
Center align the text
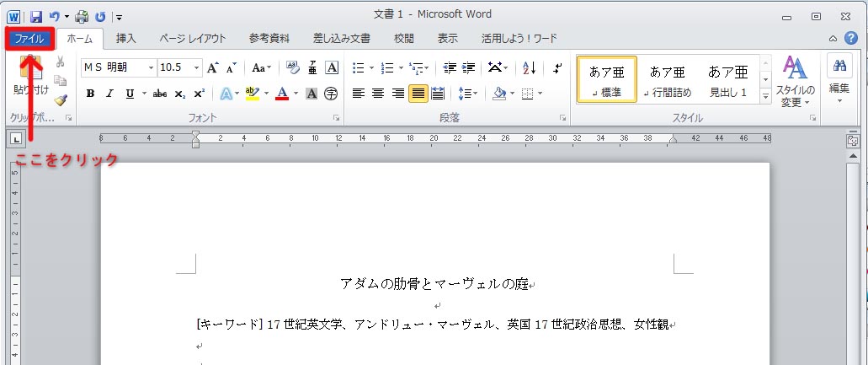[x=378, y=94]
